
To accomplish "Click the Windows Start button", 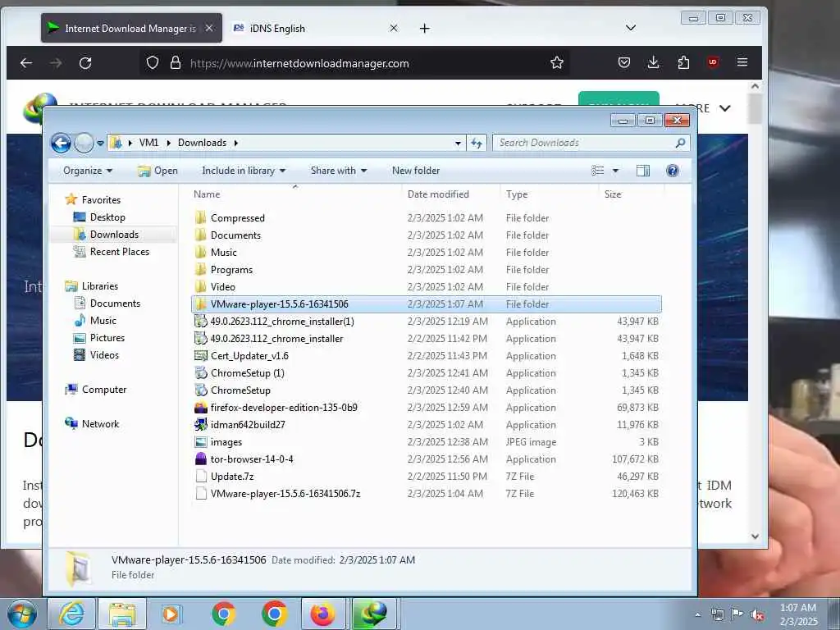I will (21, 614).
